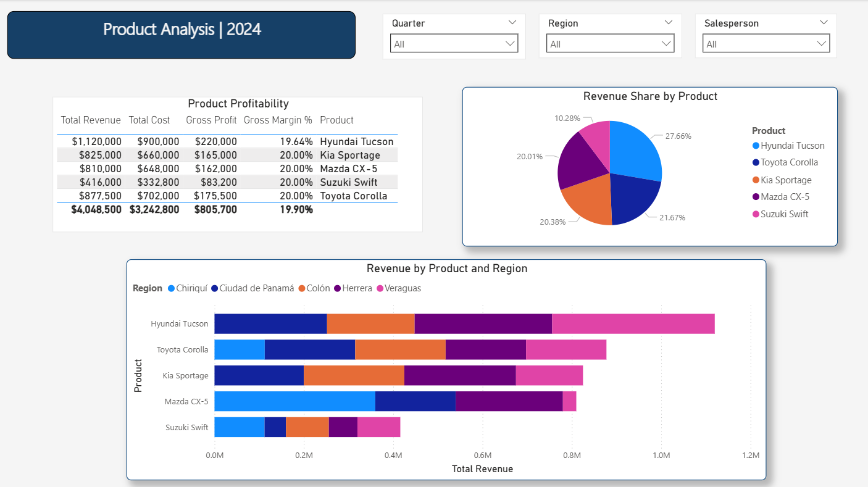Select the Suzuki Swift table row name
Image resolution: width=868 pixels, height=487 pixels.
pyautogui.click(x=349, y=182)
